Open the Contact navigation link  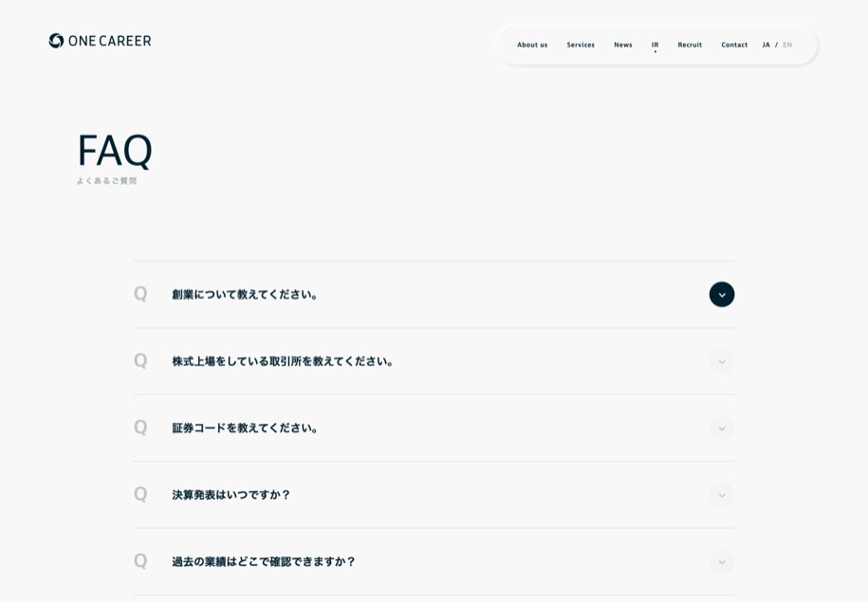pyautogui.click(x=734, y=45)
